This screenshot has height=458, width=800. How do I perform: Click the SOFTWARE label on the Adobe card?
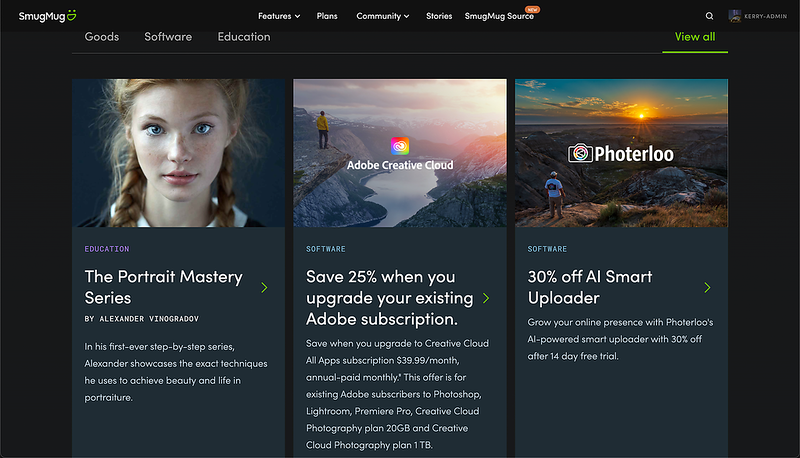(326, 249)
